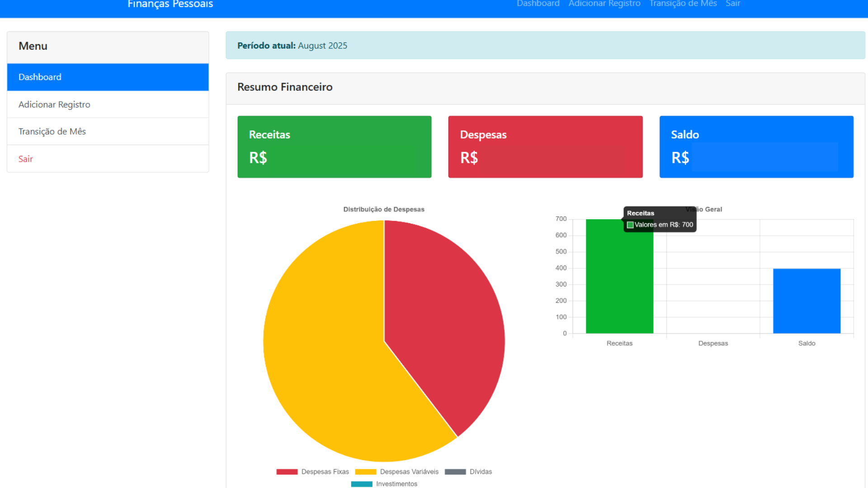The height and width of the screenshot is (488, 868).
Task: Click the blue Saldo bar
Action: pyautogui.click(x=807, y=301)
